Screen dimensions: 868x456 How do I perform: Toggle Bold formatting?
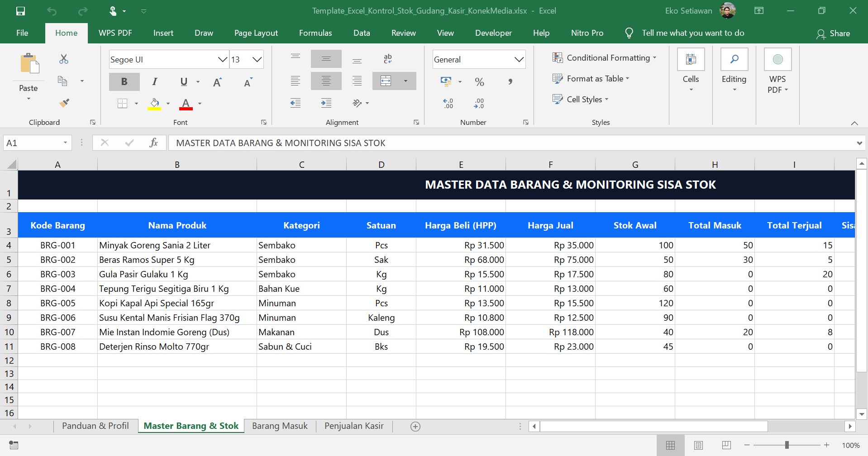(x=124, y=81)
